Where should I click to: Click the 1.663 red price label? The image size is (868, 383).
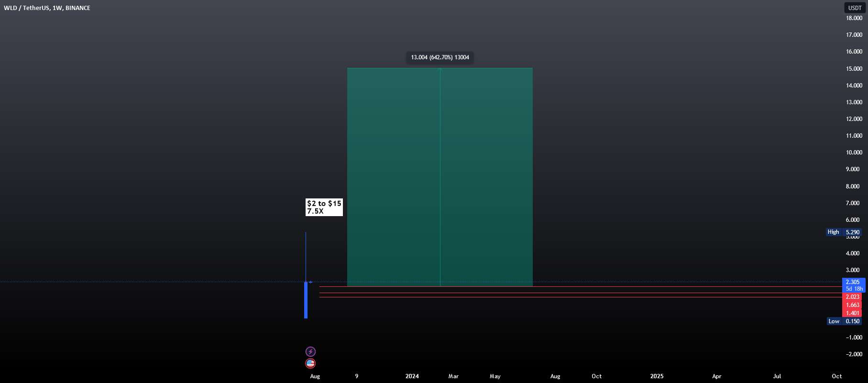[x=853, y=305]
